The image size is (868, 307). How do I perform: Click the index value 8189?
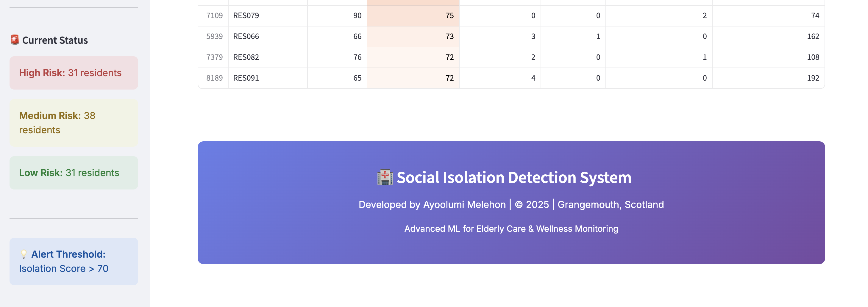(x=215, y=78)
